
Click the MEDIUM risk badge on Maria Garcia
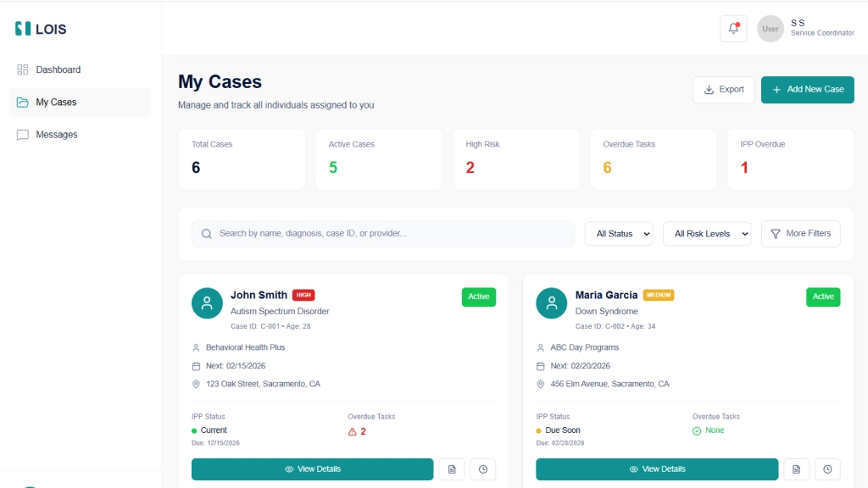point(658,296)
